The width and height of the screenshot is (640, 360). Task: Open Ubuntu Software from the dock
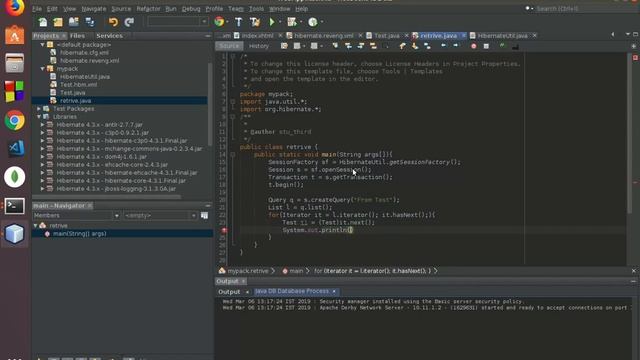15,35
